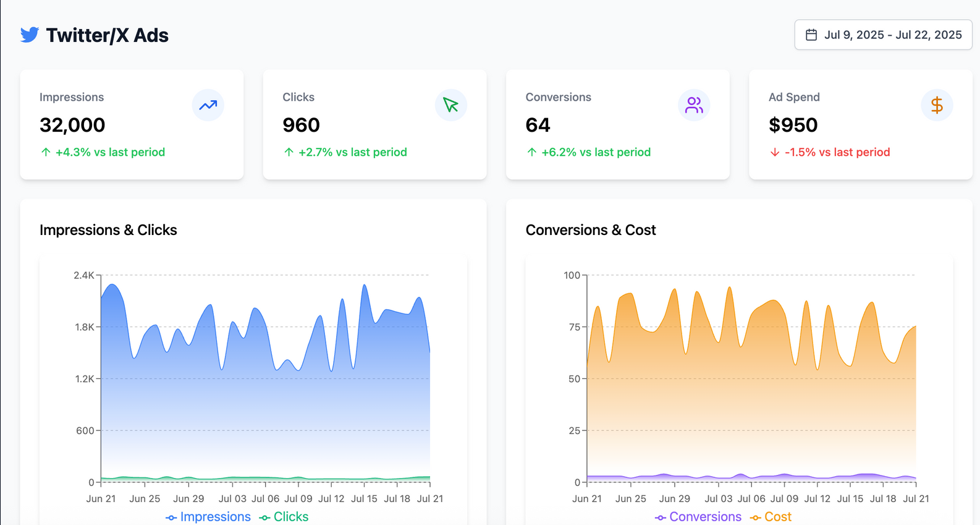The height and width of the screenshot is (525, 980).
Task: Click the +6.2% vs last period text
Action: [596, 152]
